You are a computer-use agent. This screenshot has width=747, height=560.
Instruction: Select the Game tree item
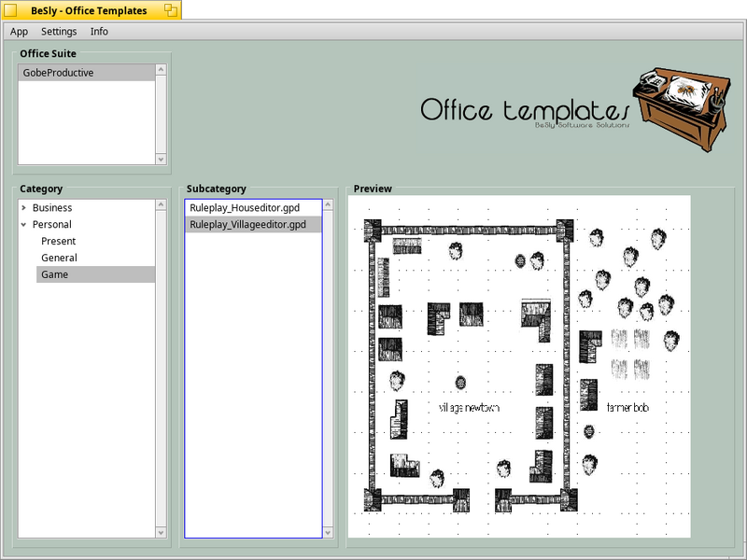click(x=95, y=274)
